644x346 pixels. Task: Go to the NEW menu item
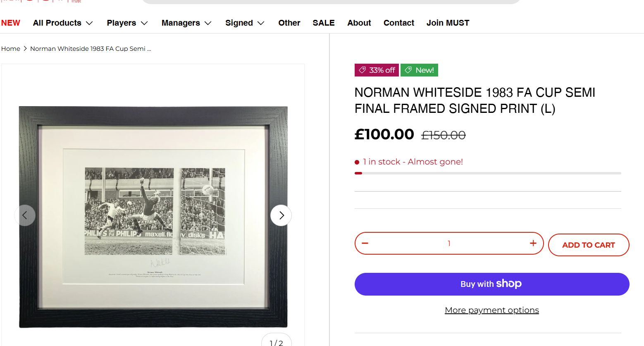click(x=11, y=23)
